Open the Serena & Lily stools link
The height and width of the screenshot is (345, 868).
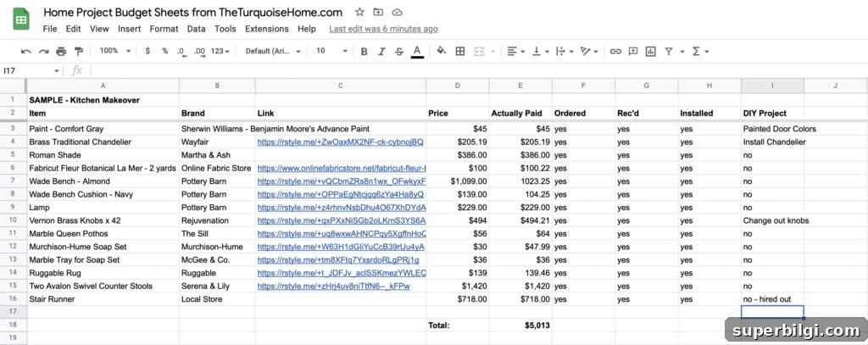(334, 286)
